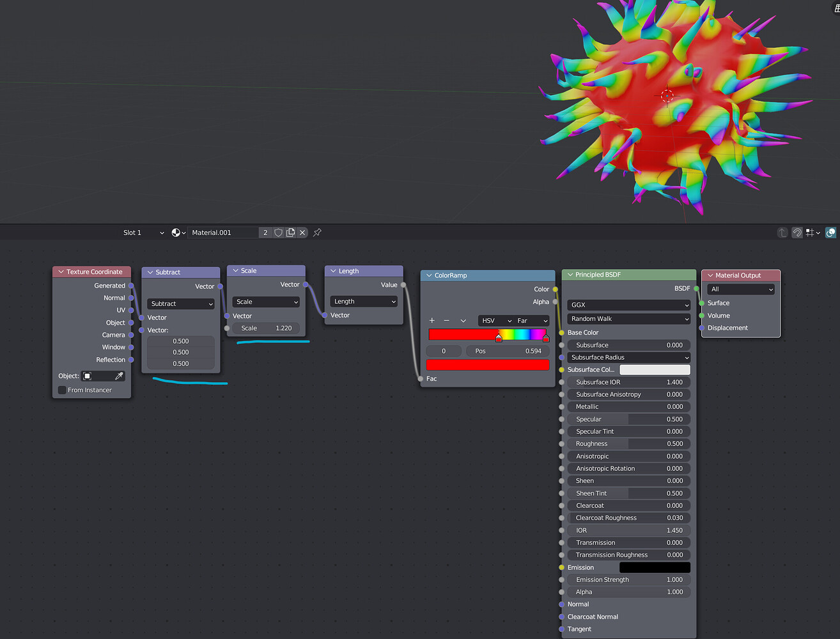The width and height of the screenshot is (840, 639).
Task: Click the Emission Strength 1.000 field
Action: (629, 580)
